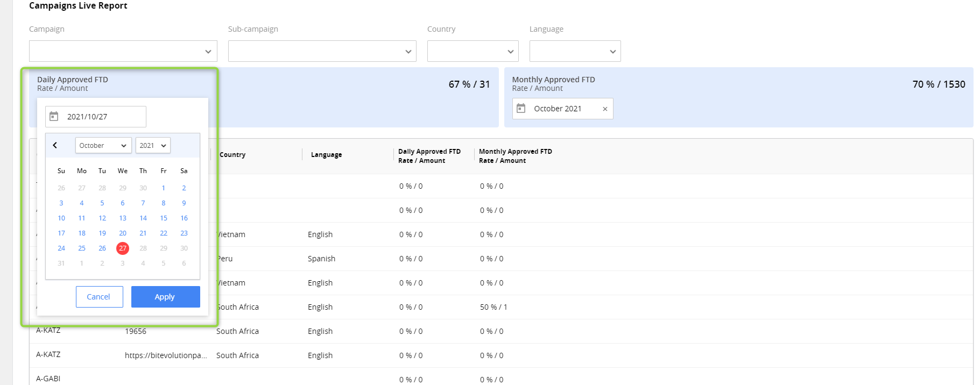
Task: Choose October 15 in the calendar
Action: tap(164, 218)
